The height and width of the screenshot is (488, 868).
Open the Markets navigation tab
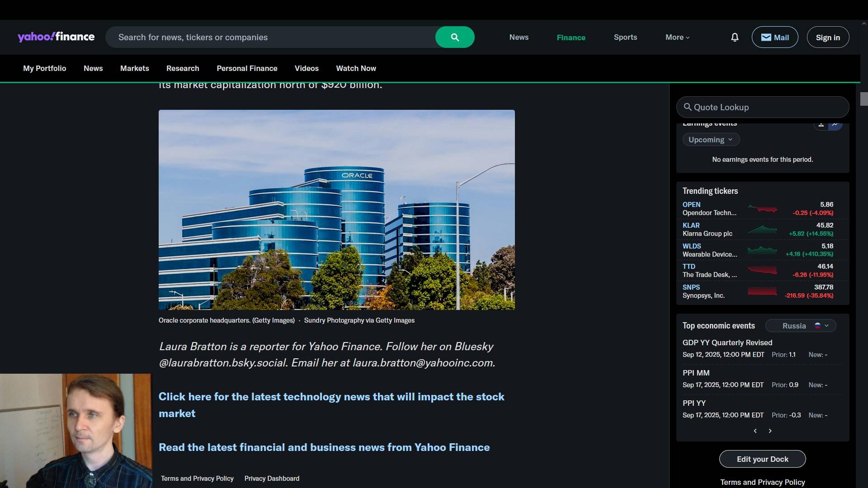134,68
